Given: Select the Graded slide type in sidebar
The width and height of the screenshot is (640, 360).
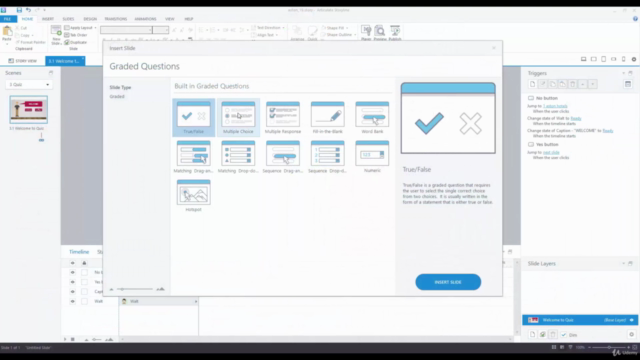Looking at the screenshot, I should [x=117, y=96].
